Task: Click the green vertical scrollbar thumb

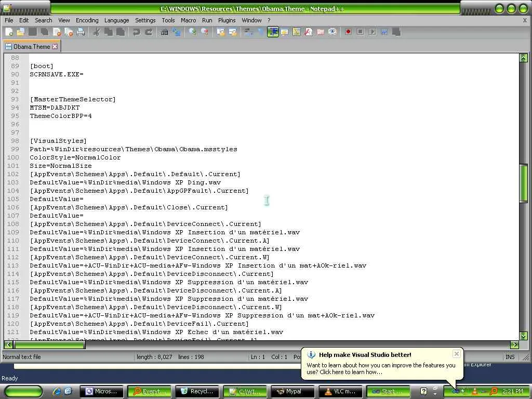Action: [x=524, y=183]
